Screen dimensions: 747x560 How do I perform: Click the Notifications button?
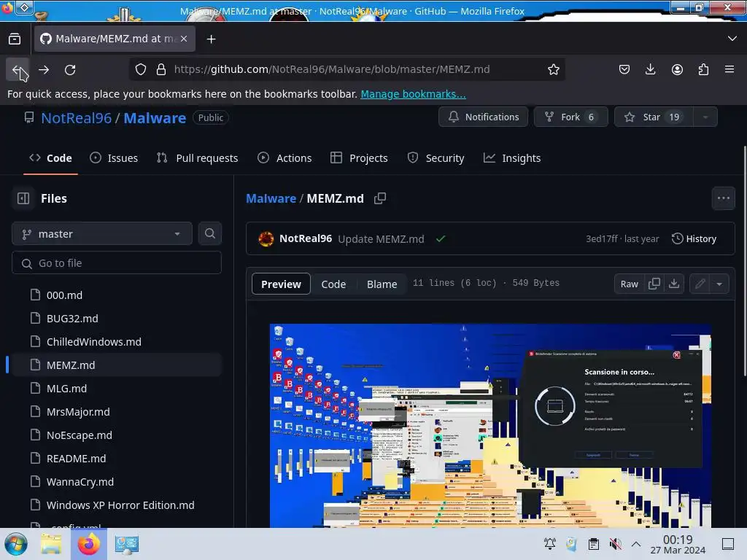483,117
